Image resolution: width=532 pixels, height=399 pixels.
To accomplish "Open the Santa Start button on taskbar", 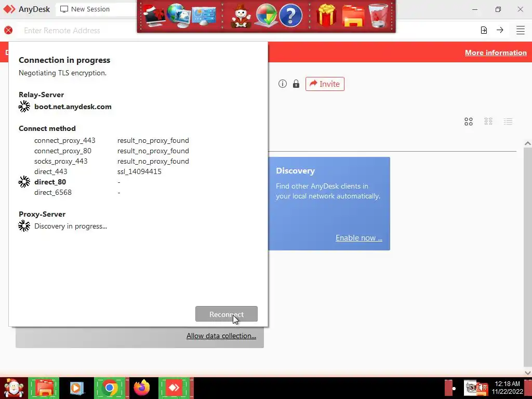I will coord(14,388).
